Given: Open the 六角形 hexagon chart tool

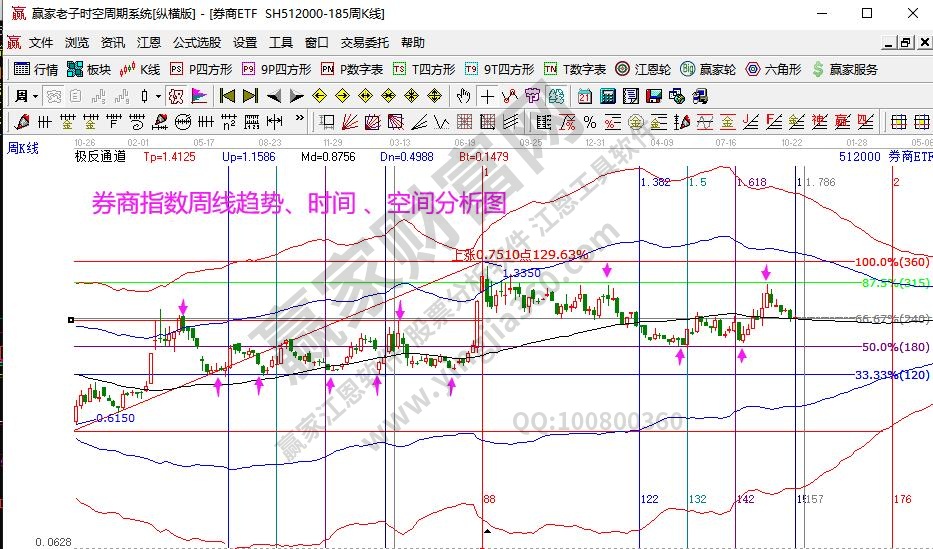Looking at the screenshot, I should [x=773, y=69].
